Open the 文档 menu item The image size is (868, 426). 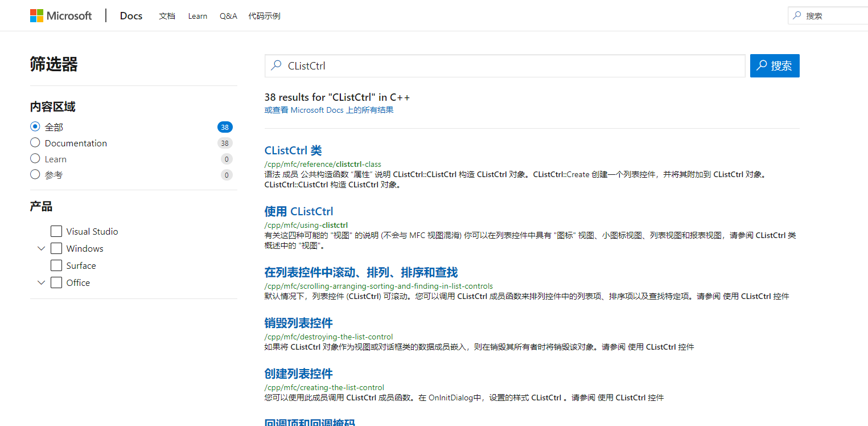point(167,16)
